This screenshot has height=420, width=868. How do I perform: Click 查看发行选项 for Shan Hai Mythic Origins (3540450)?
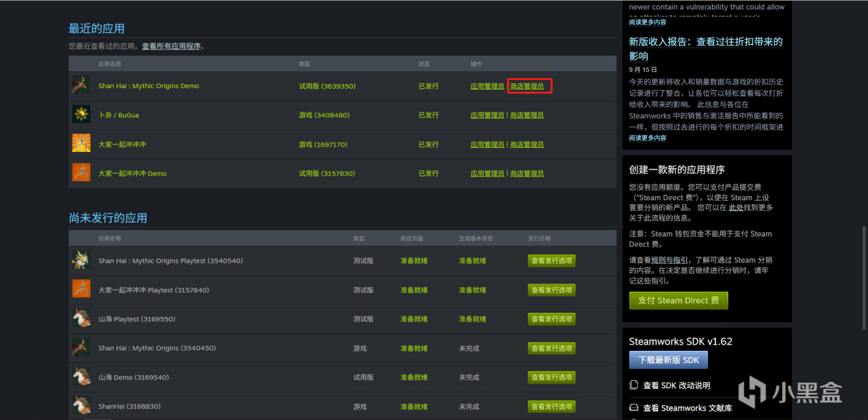tap(551, 348)
